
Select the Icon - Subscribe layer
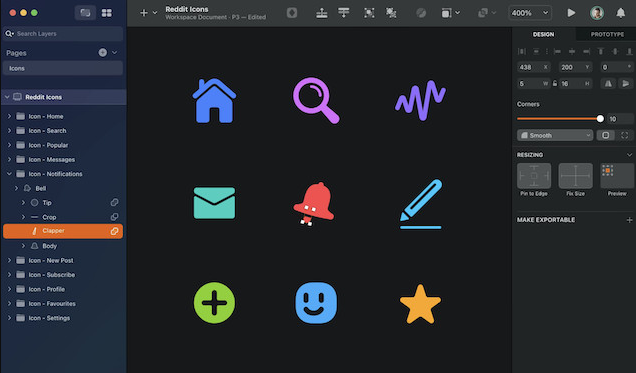click(x=64, y=274)
